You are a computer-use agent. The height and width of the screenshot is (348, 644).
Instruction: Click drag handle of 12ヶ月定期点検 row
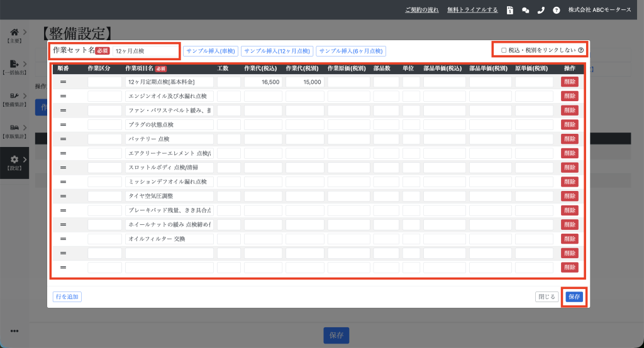coord(63,82)
